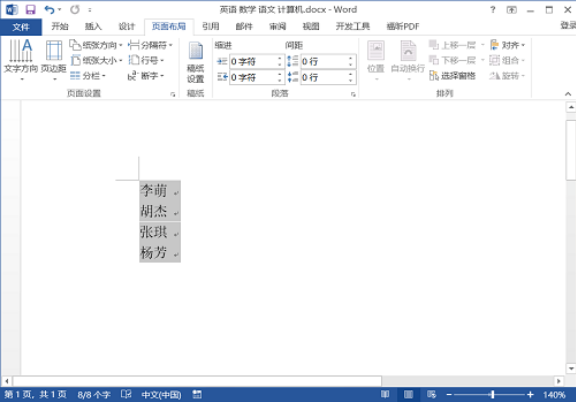Open the 断字 hyphenation dropdown

[x=146, y=76]
